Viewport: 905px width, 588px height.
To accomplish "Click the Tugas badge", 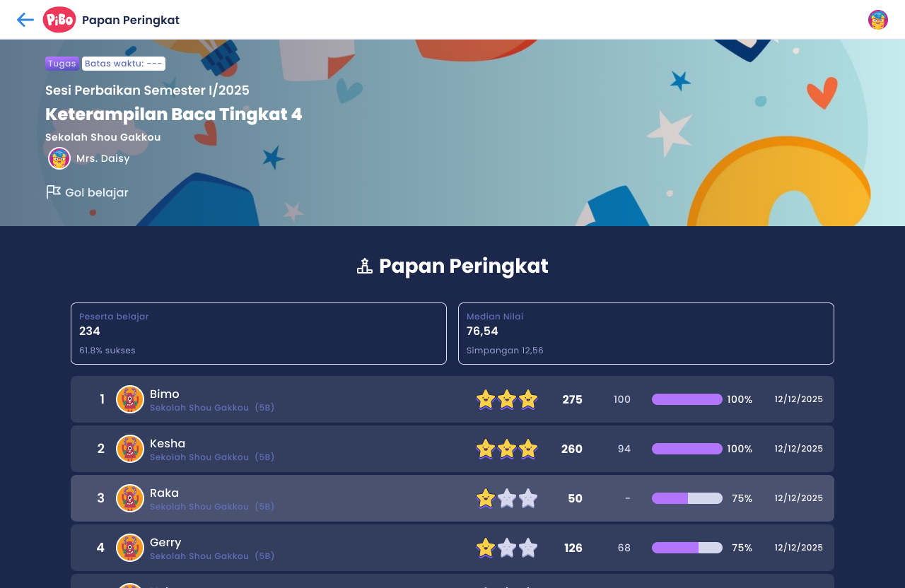I will 62,64.
